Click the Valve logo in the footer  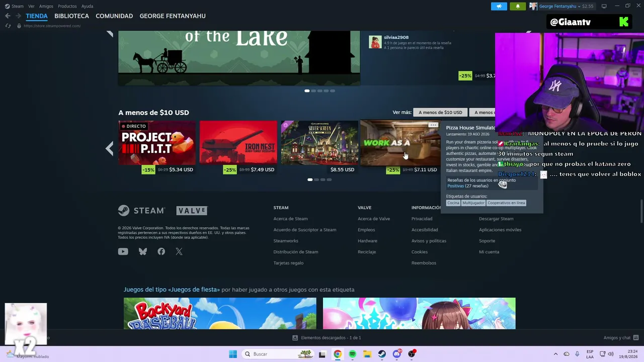click(192, 211)
